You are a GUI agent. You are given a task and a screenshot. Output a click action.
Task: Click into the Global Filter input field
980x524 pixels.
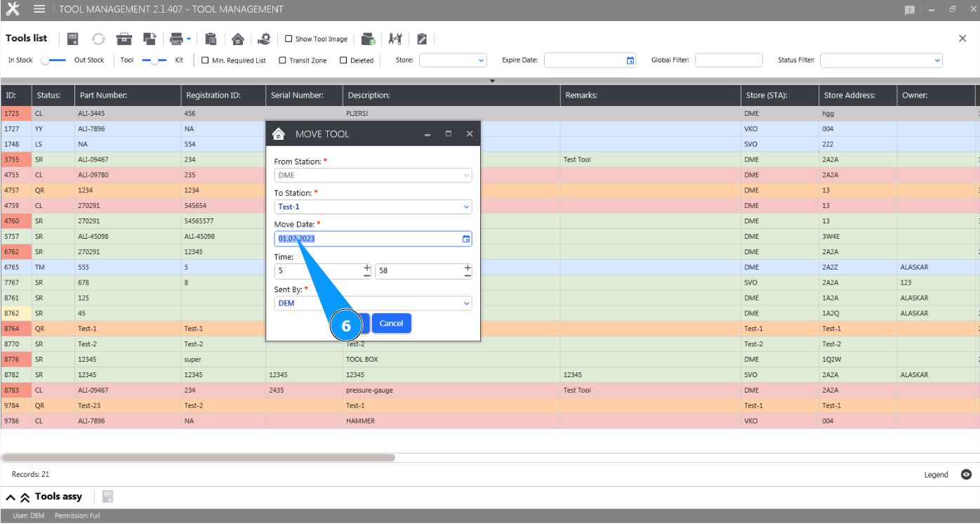click(728, 60)
